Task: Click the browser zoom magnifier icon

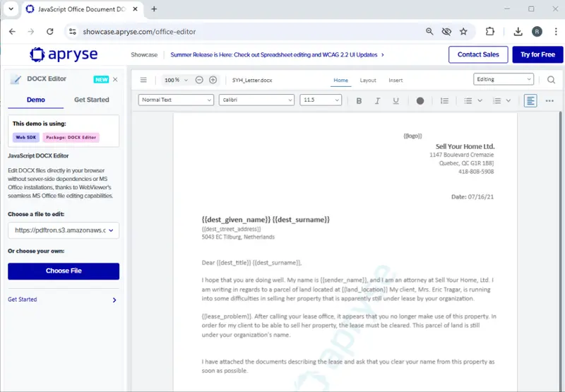Action: (x=429, y=31)
